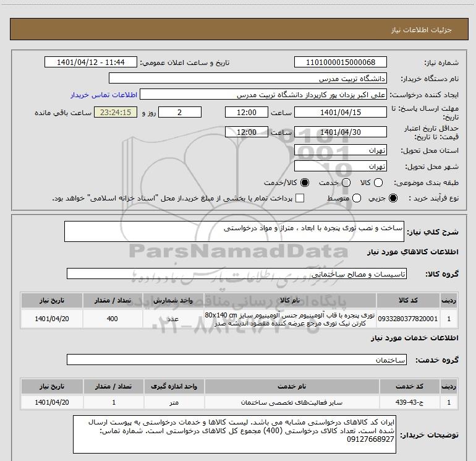Click the گروه خدمت field ساختمان
The width and height of the screenshot is (476, 461).
click(237, 360)
